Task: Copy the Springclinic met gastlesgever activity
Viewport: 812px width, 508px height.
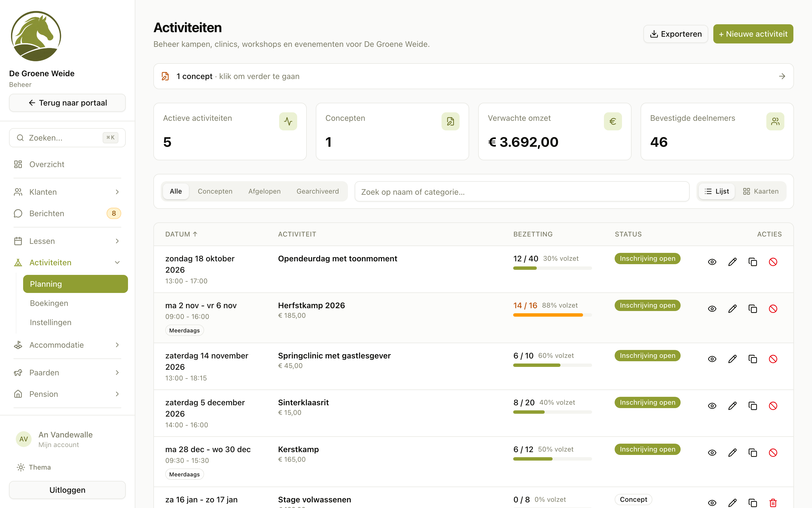Action: point(753,359)
